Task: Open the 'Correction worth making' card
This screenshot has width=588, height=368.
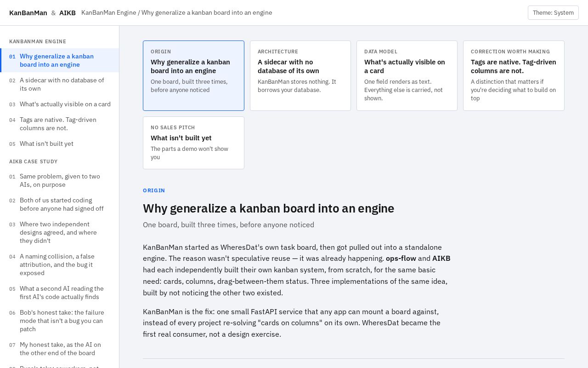Action: (x=514, y=75)
